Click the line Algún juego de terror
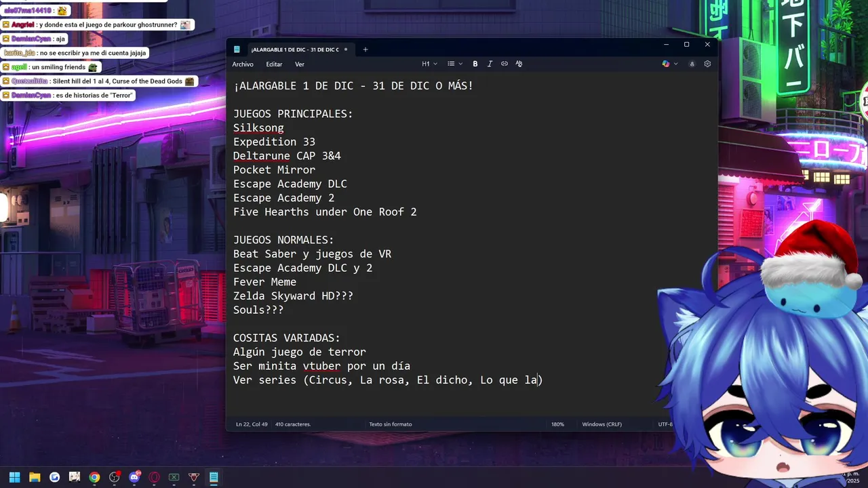Image resolution: width=868 pixels, height=488 pixels. (300, 352)
